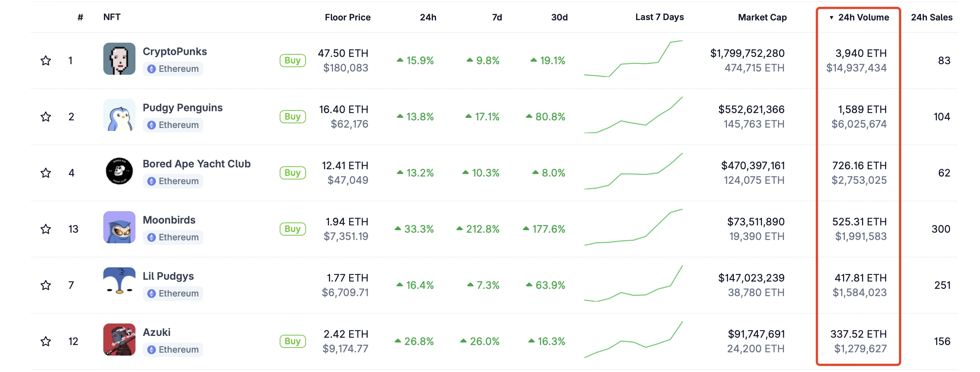The height and width of the screenshot is (372, 980).
Task: Select the Ethereum chain icon below Pudgy Penguins
Action: point(172,125)
